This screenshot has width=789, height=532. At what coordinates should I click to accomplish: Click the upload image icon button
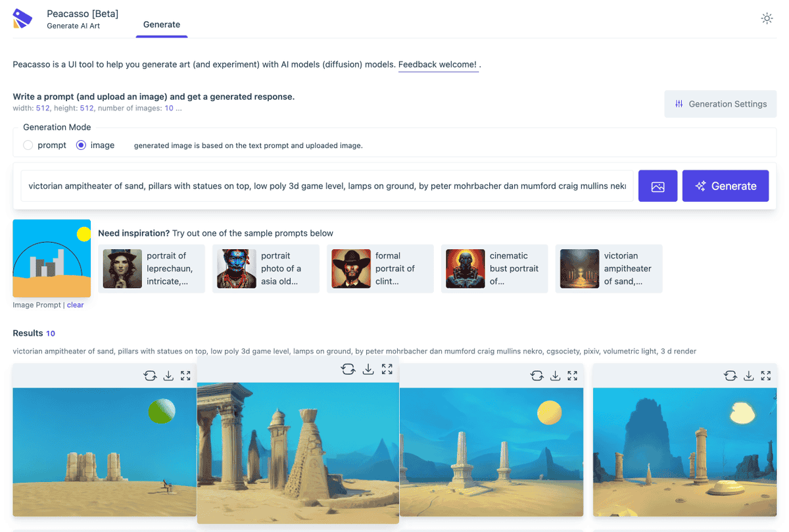click(657, 186)
